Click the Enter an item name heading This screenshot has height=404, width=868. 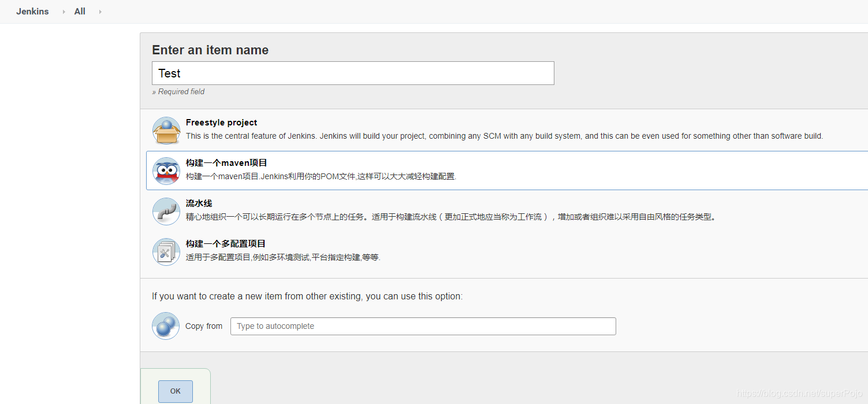click(210, 50)
